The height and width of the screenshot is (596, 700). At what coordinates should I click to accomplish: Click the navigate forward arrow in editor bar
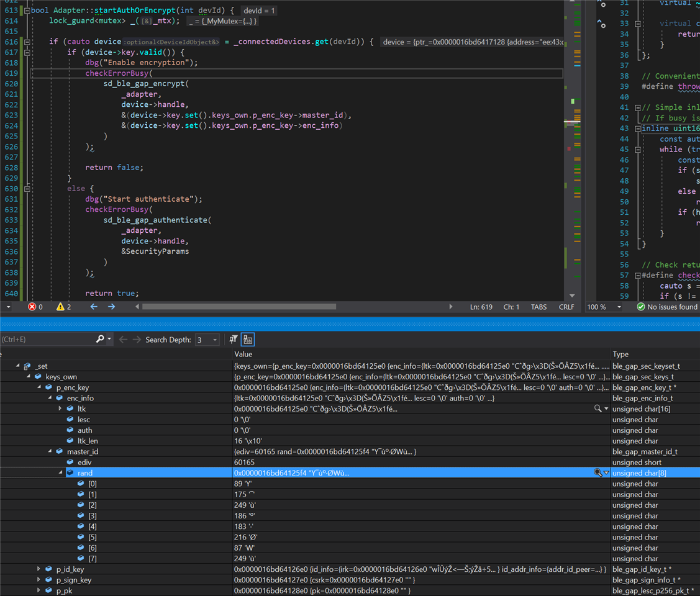coord(112,307)
